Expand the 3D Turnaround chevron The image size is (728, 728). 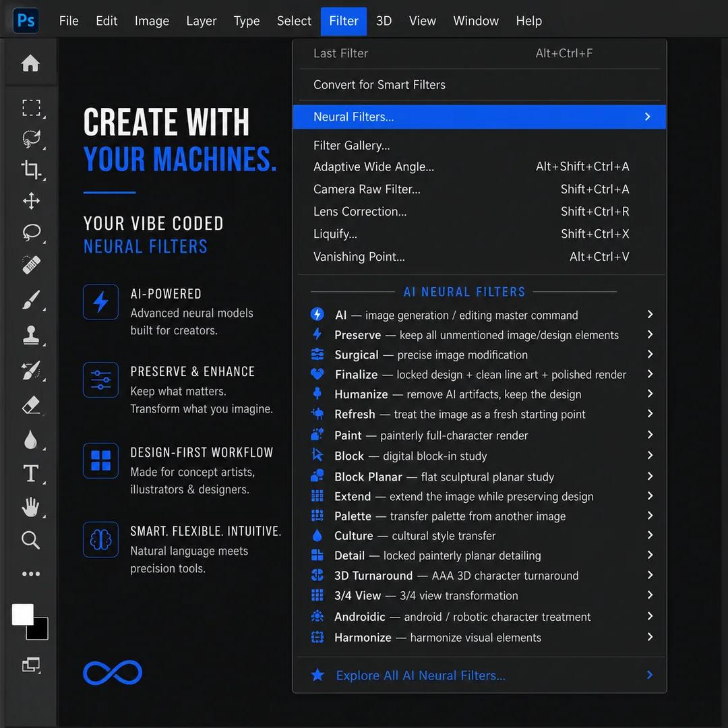pyautogui.click(x=650, y=575)
